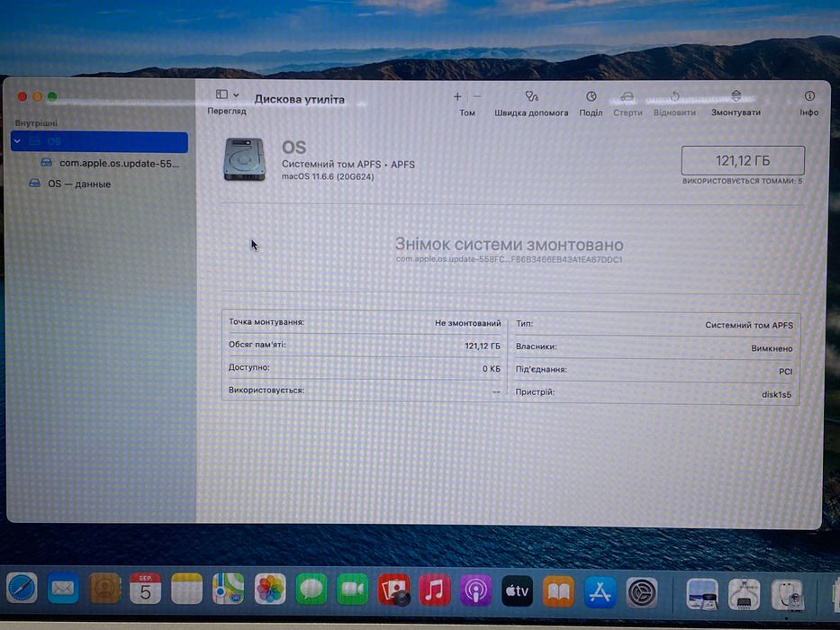Open Preview app in the Dock
Screen dimensions: 840x630
(x=703, y=594)
